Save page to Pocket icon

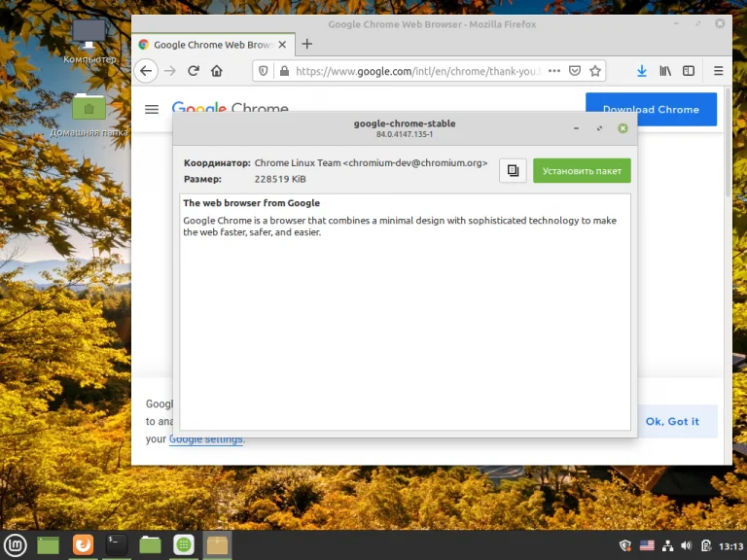pyautogui.click(x=575, y=71)
